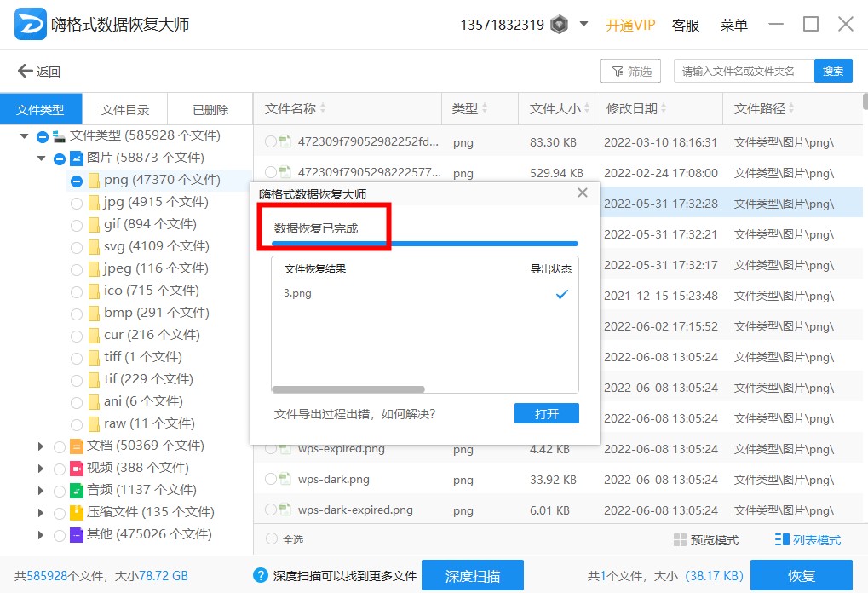Screen dimensions: 868x593
Task: Click the ico folder icon
Action: tap(94, 291)
